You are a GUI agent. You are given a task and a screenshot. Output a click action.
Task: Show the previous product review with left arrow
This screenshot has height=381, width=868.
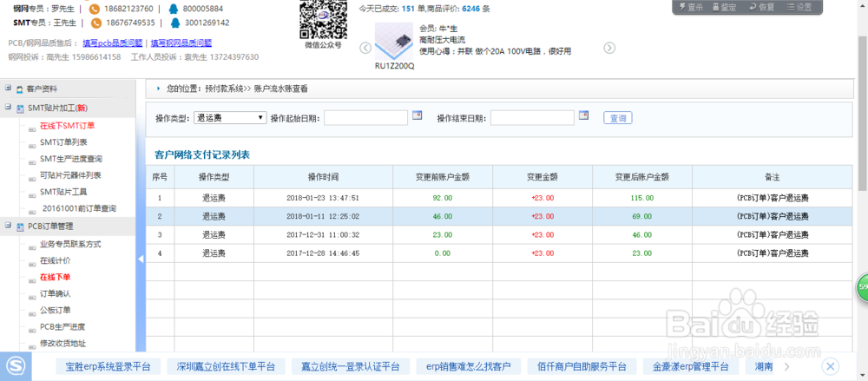[x=365, y=48]
